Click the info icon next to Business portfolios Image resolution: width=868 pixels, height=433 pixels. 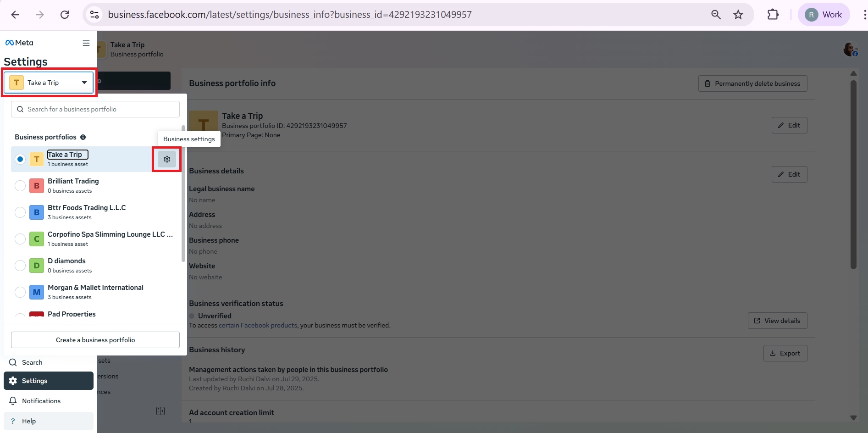coord(83,137)
